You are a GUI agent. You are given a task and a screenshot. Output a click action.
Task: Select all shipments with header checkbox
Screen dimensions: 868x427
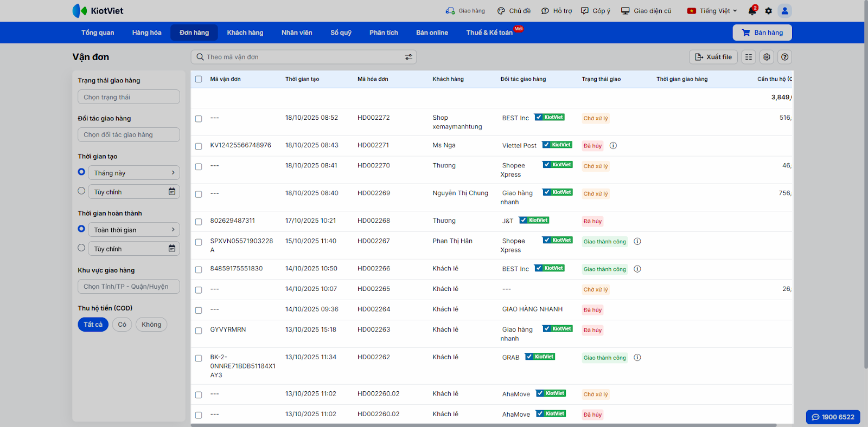pos(199,79)
